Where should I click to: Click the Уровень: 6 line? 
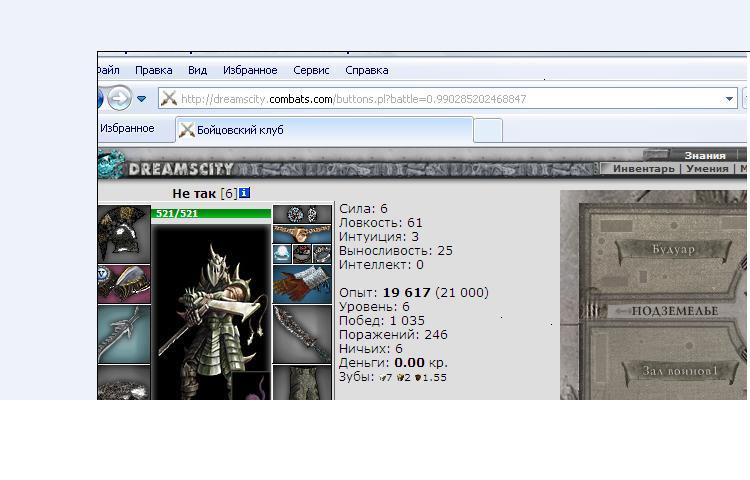tap(374, 306)
